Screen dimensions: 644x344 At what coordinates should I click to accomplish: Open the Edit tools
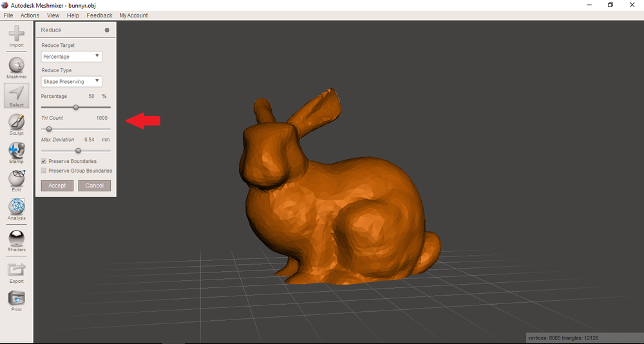[x=17, y=181]
